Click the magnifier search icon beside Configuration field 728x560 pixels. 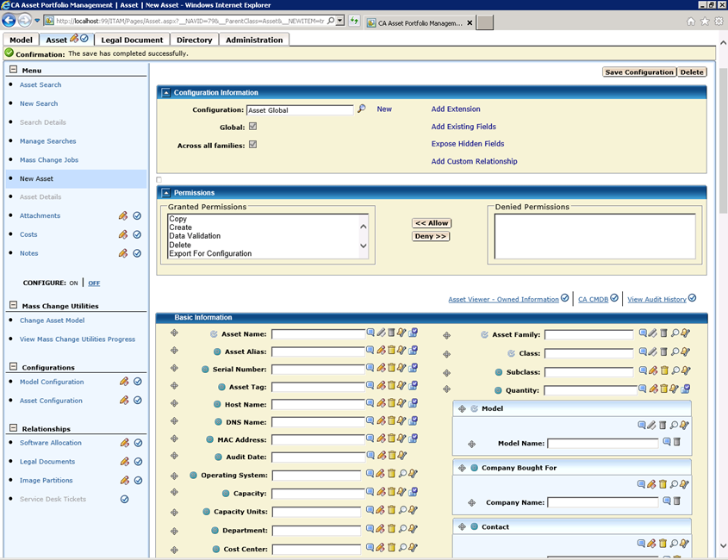[362, 109]
